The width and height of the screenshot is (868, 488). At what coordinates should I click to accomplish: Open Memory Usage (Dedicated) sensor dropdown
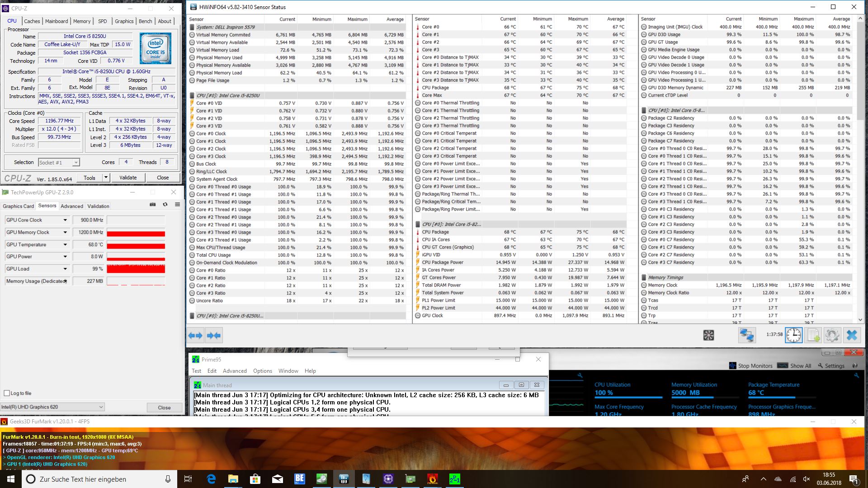65,281
